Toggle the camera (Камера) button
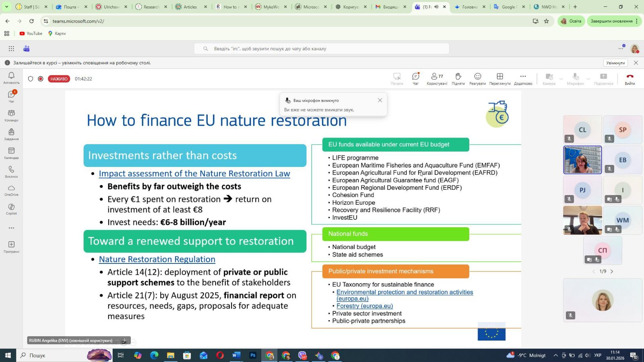Screen dimensions: 644x362 coord(549,78)
